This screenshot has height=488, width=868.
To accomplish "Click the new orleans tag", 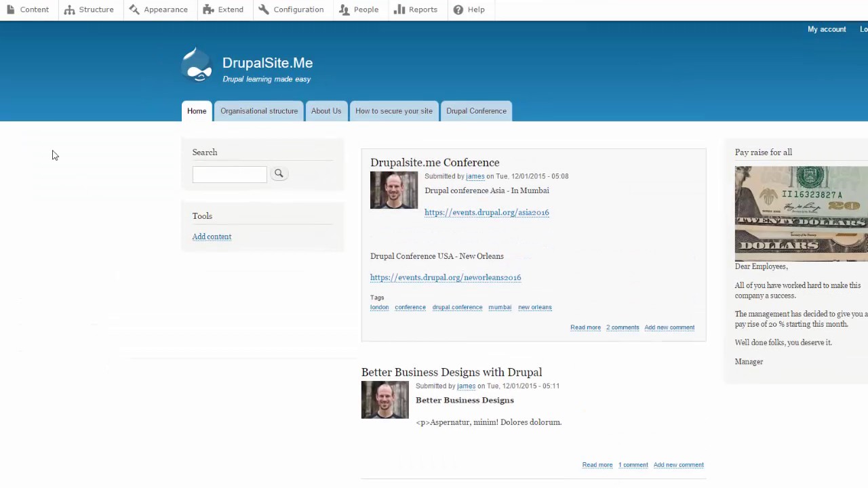I will (x=535, y=307).
